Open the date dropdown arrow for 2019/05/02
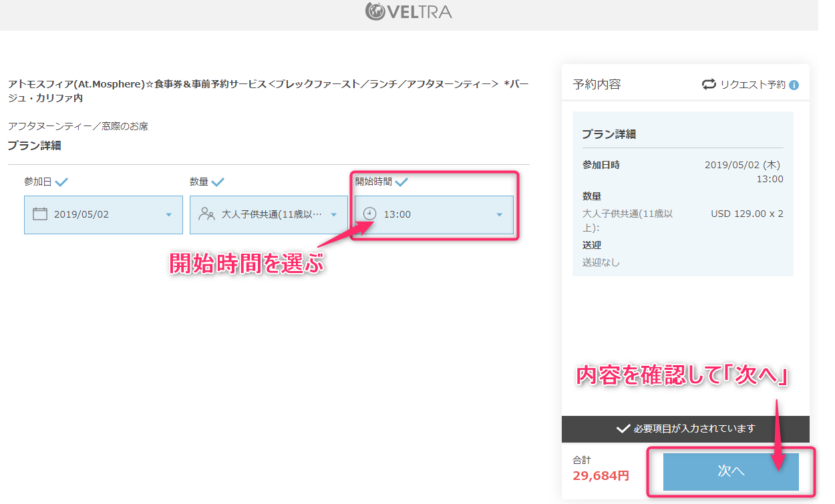 tap(168, 215)
